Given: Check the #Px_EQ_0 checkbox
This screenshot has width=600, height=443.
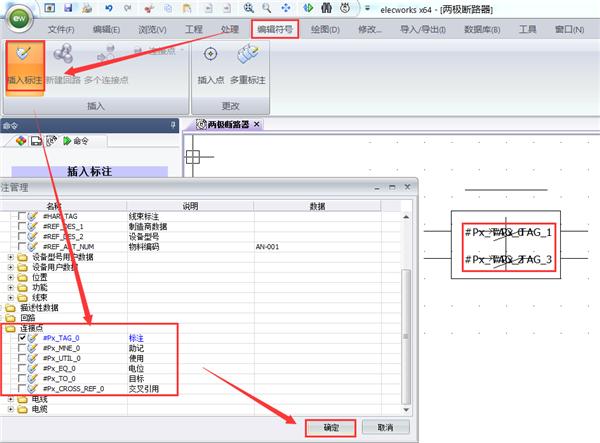Looking at the screenshot, I should tap(22, 368).
